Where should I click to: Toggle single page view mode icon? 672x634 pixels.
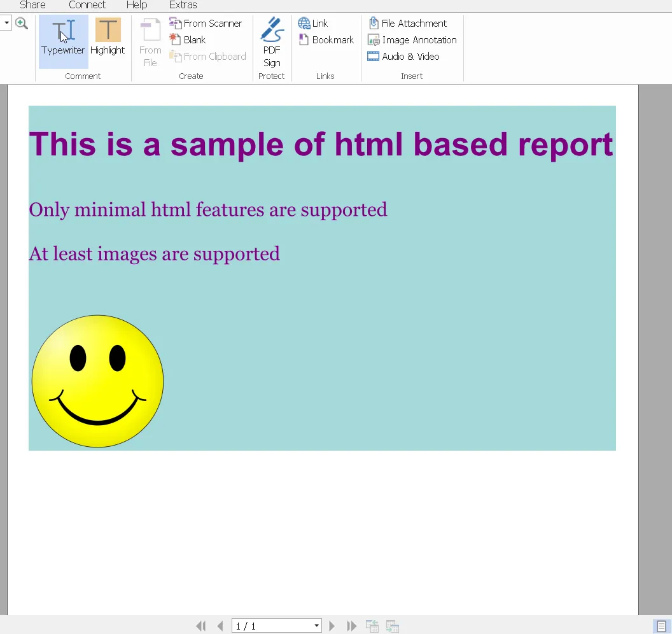[661, 626]
